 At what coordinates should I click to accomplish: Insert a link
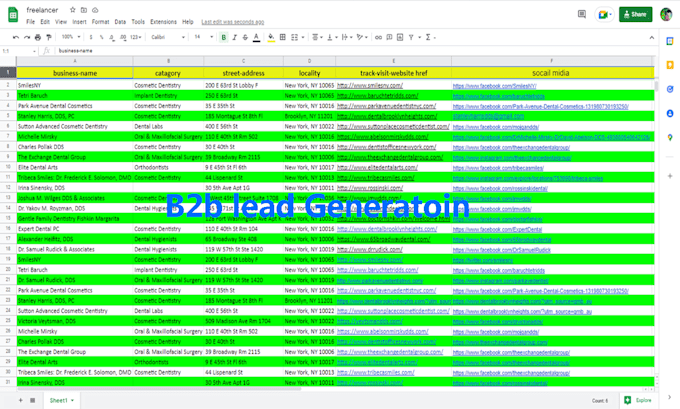click(379, 37)
